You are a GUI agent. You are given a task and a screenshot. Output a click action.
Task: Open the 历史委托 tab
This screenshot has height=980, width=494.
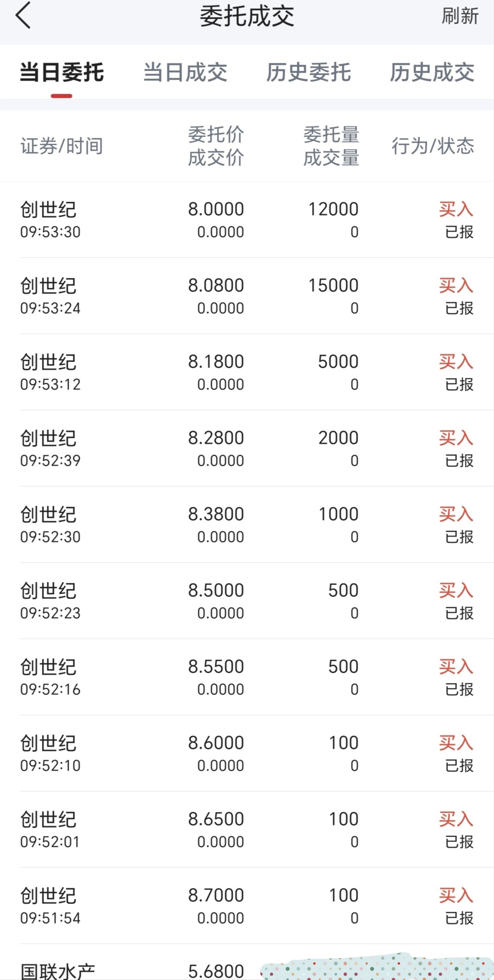309,73
